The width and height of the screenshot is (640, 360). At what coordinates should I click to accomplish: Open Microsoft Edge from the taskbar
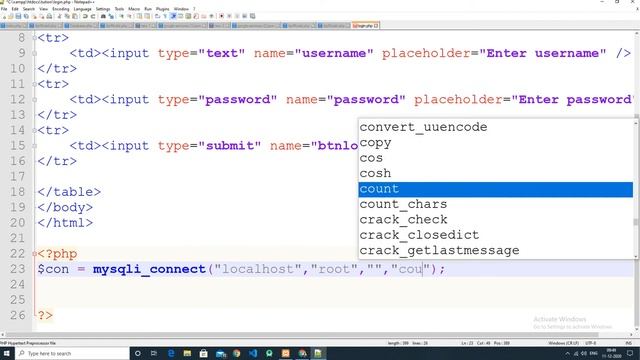pos(171,353)
